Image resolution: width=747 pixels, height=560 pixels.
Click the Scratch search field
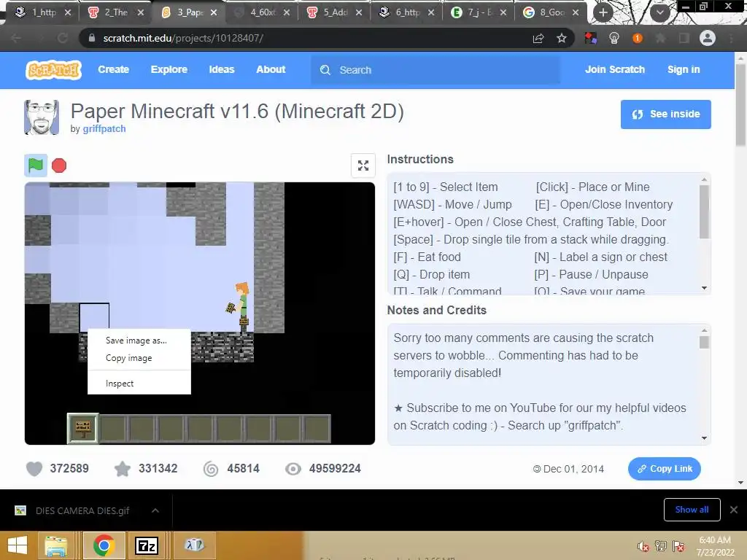(436, 70)
